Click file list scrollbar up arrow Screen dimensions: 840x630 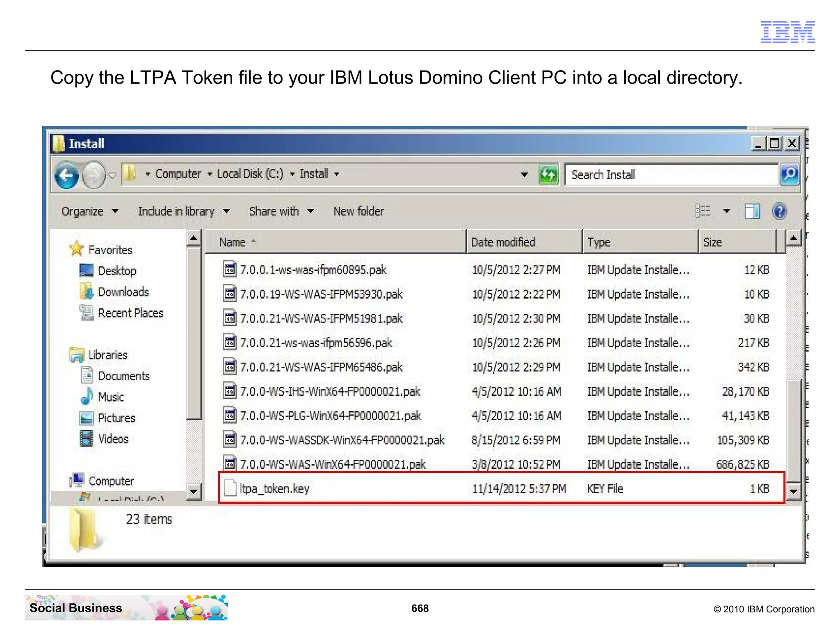(794, 238)
